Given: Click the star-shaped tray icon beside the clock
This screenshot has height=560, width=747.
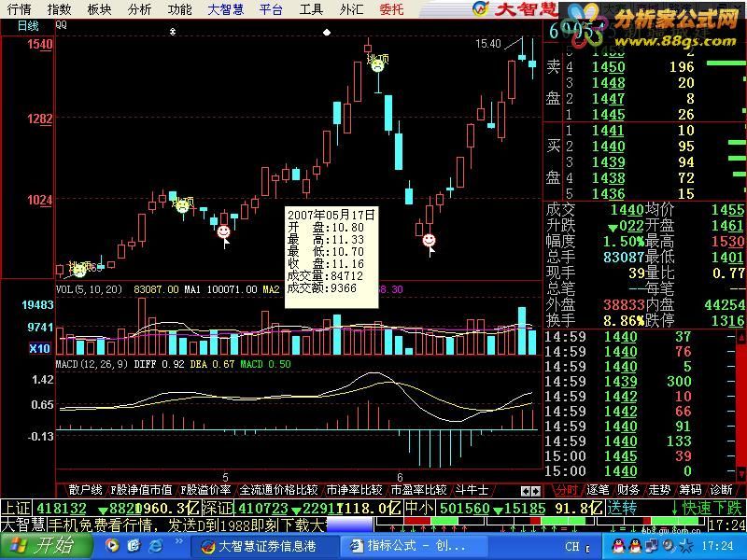Looking at the screenshot, I should pyautogui.click(x=686, y=545).
